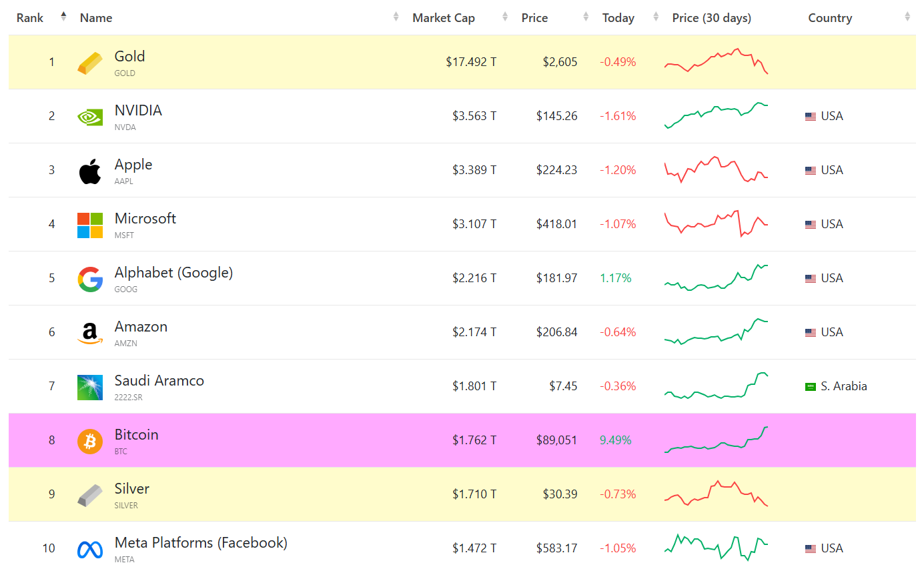Click Amazon's 30-day price chart
The height and width of the screenshot is (575, 924).
[x=716, y=332]
